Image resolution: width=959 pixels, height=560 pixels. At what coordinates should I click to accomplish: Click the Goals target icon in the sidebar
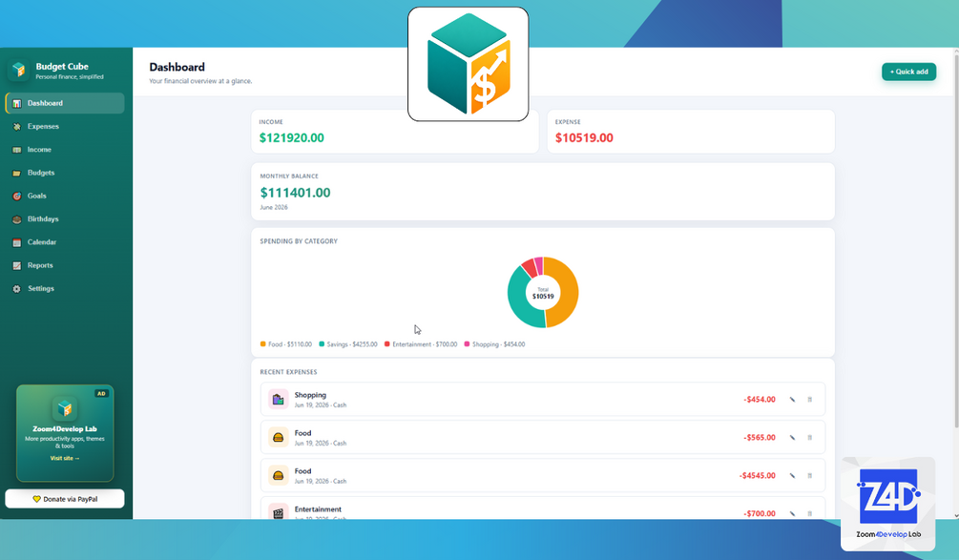click(x=17, y=197)
